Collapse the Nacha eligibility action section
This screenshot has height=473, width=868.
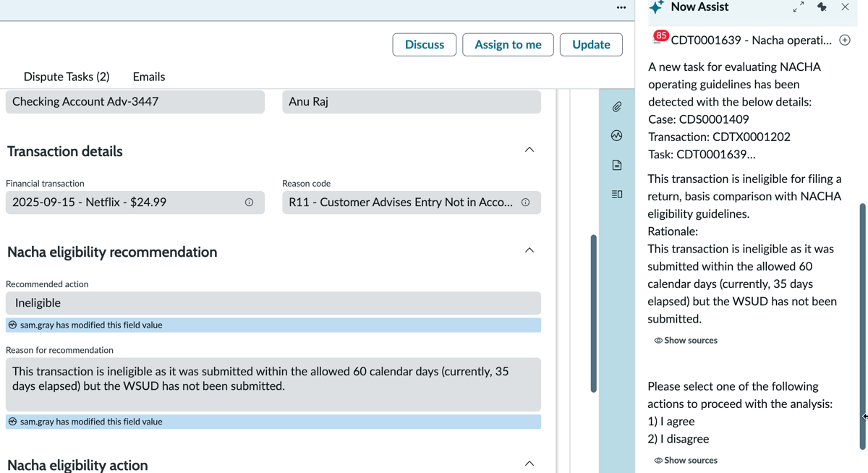(529, 464)
